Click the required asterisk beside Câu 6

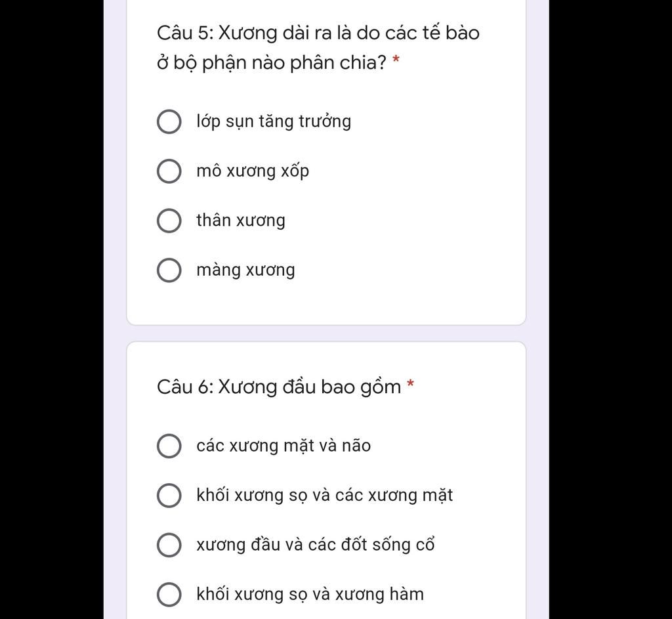(x=411, y=383)
